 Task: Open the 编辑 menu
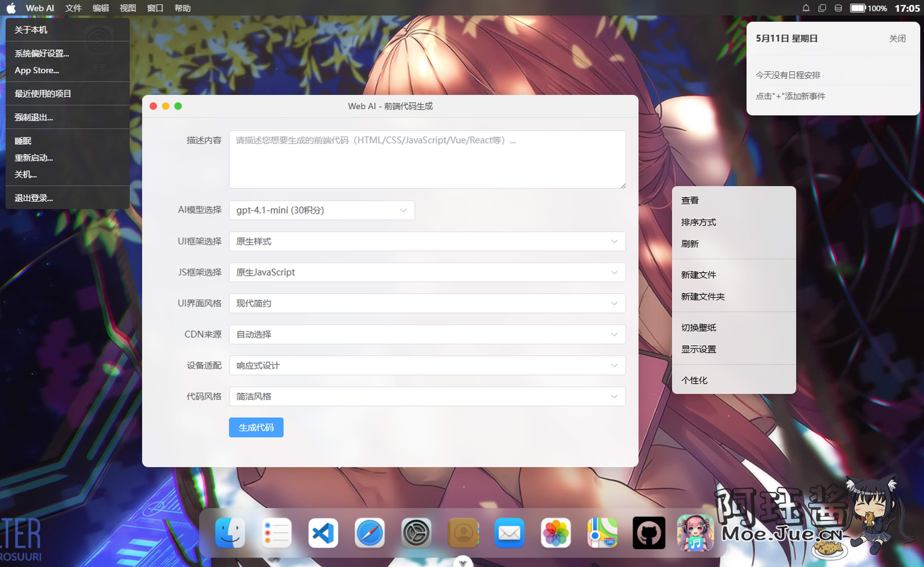click(100, 8)
